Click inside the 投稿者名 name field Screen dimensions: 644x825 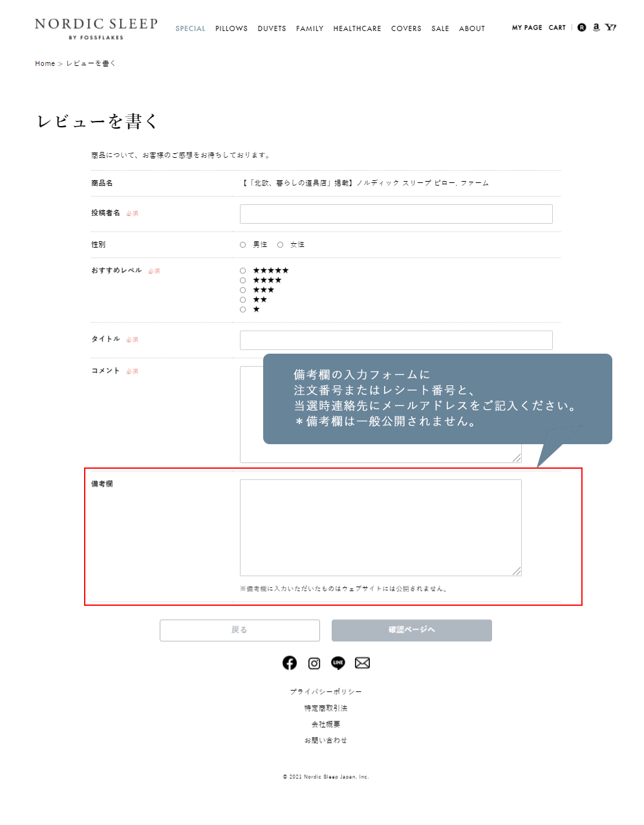click(396, 214)
